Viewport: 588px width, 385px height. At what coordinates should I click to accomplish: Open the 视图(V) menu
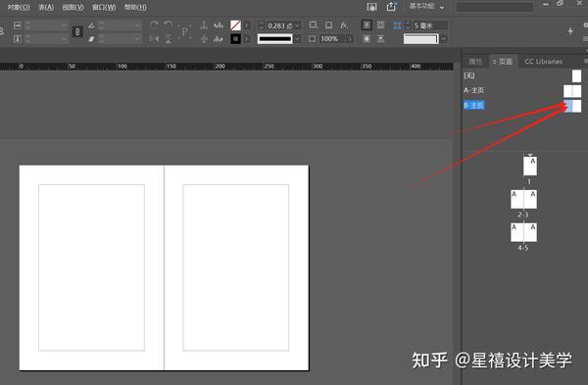coord(73,7)
